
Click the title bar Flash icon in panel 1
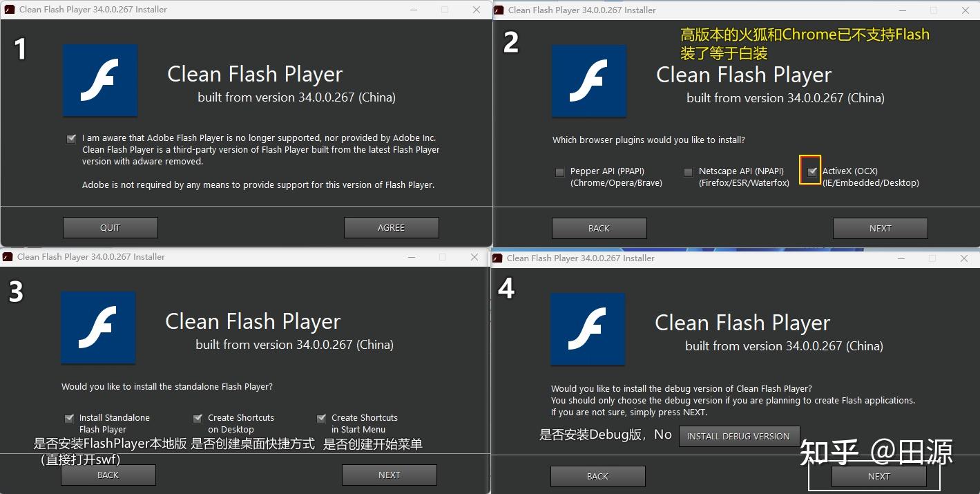[8, 9]
